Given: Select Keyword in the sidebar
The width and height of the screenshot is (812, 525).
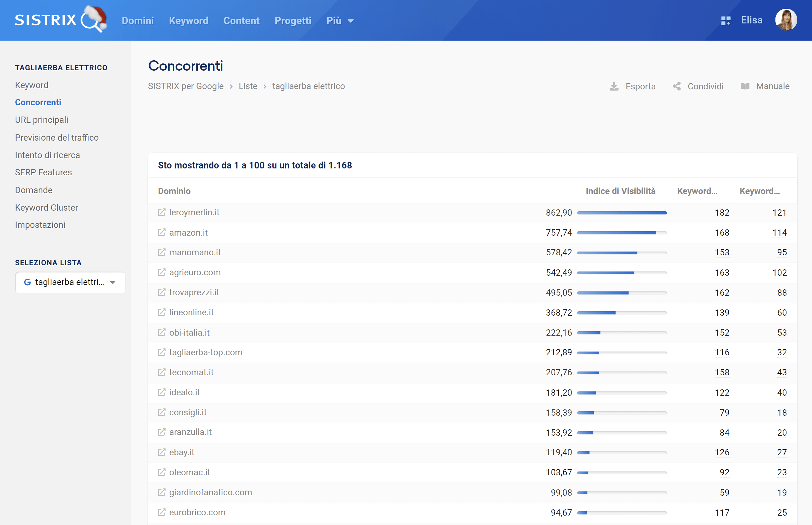Looking at the screenshot, I should point(32,85).
